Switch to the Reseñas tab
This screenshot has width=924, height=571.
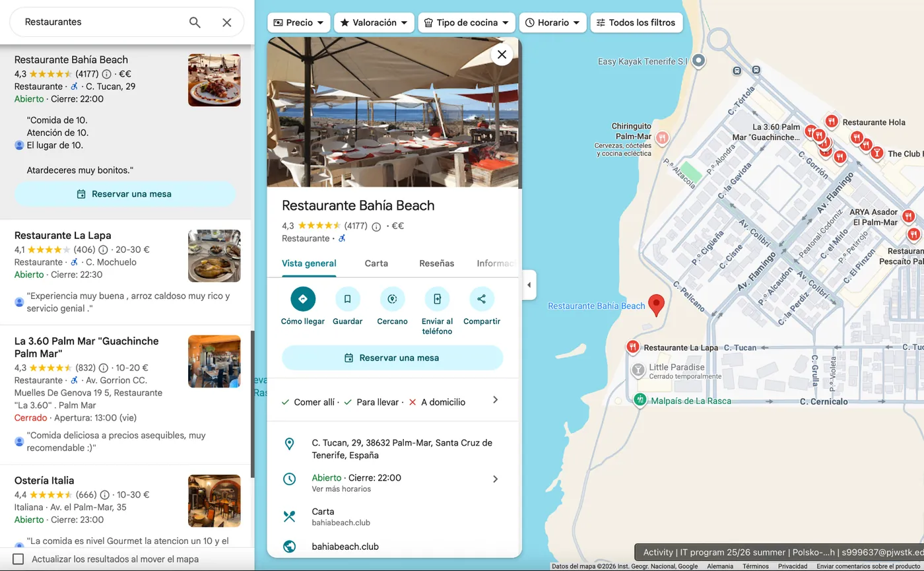437,263
